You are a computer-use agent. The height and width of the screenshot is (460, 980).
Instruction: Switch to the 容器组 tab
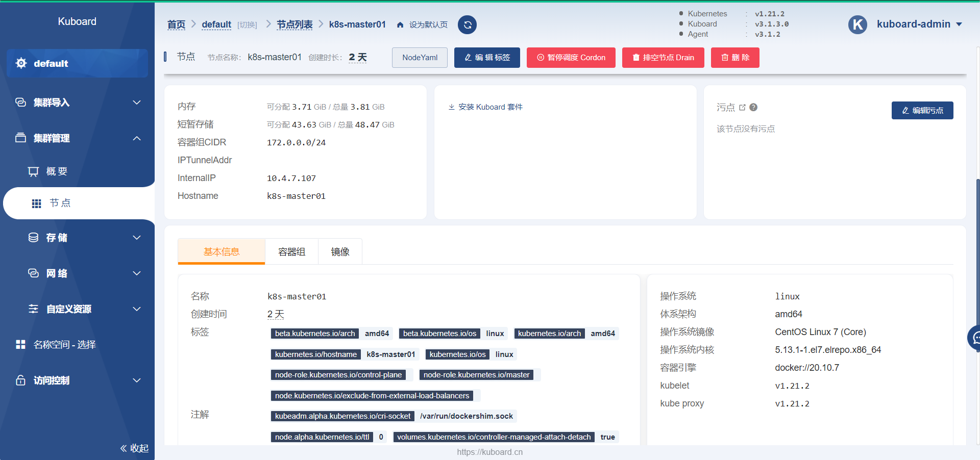[291, 251]
